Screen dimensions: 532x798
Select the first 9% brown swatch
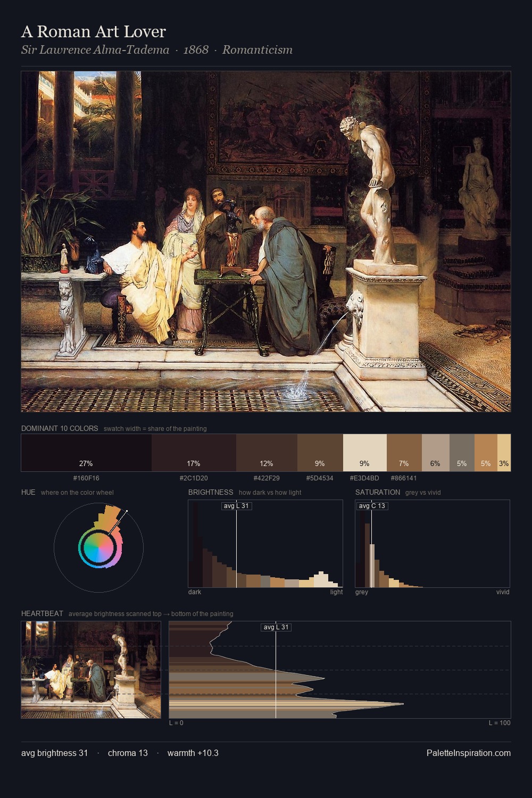320,453
